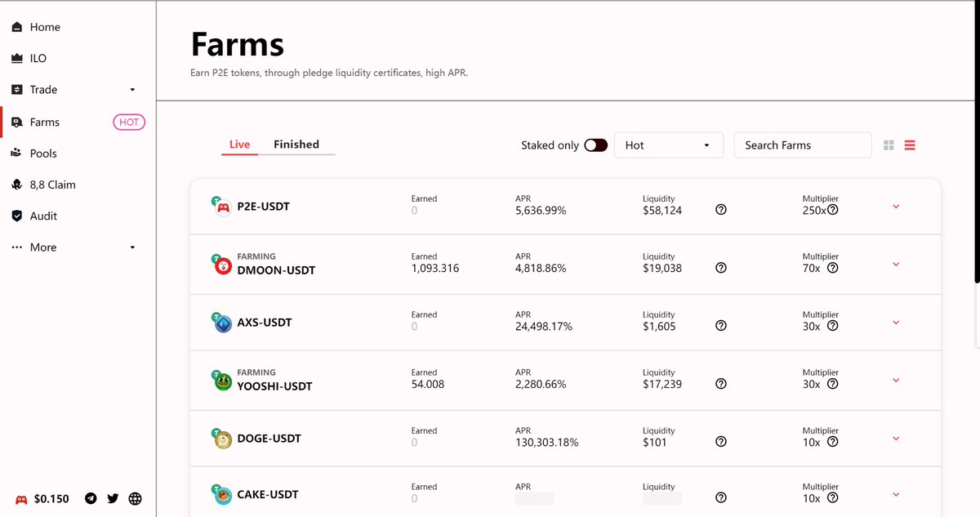Click DOGE-USDT multiplier help icon
This screenshot has width=980, height=517.
pos(833,442)
